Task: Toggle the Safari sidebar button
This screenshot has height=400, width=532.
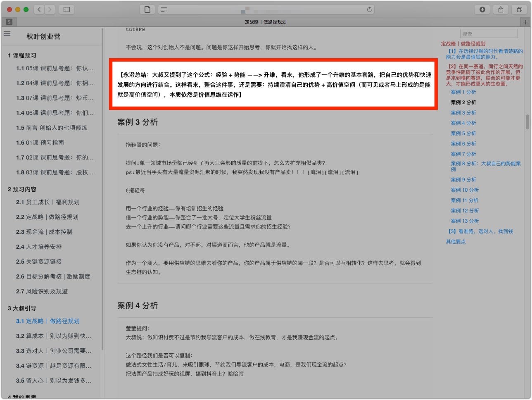Action: 66,10
